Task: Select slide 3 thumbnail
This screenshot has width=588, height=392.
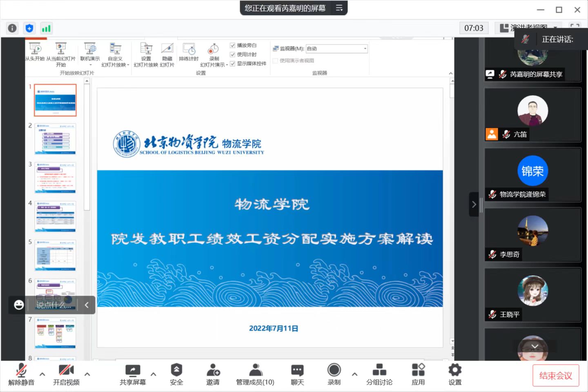Action: coord(55,178)
